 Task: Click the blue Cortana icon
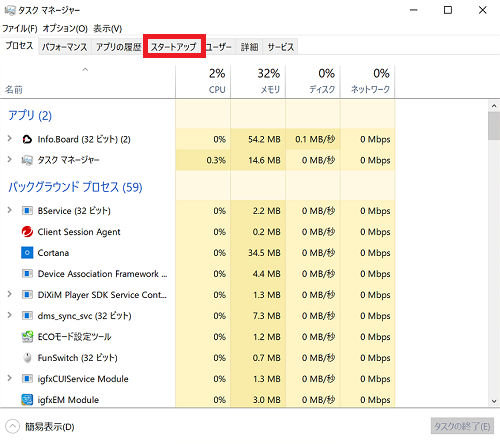27,253
